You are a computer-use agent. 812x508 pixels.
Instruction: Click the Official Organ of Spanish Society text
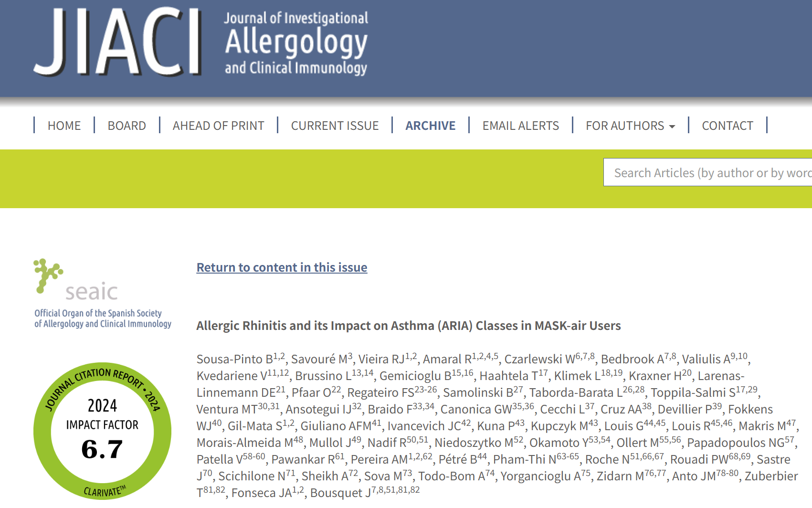[x=103, y=318]
